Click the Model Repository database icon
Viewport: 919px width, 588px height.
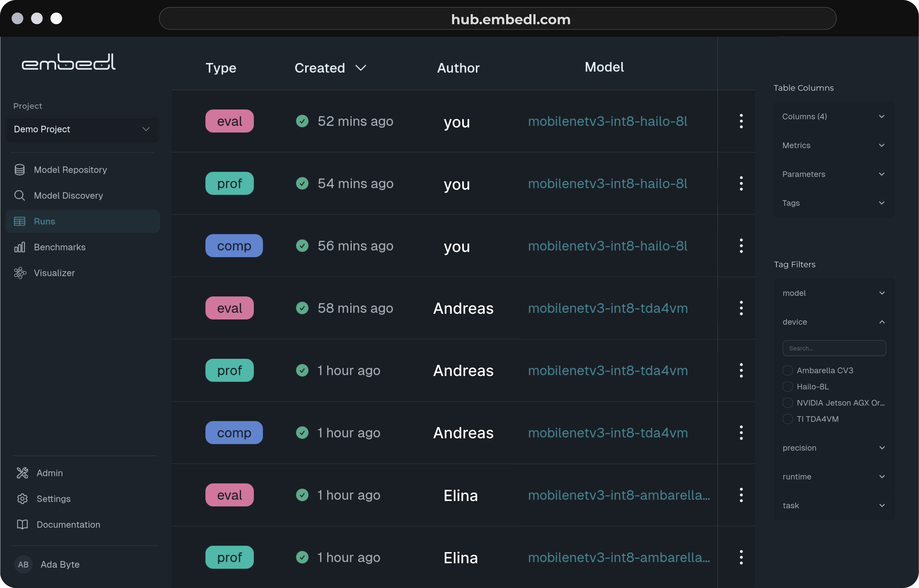click(x=20, y=169)
